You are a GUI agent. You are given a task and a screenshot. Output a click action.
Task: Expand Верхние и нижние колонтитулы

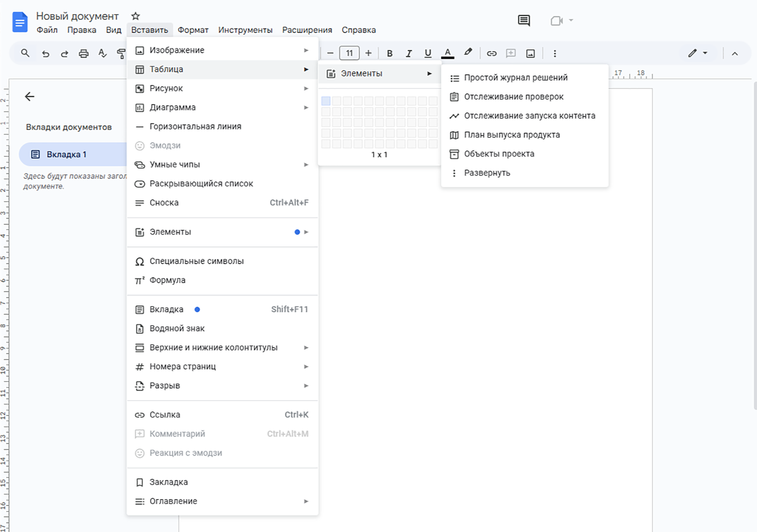(222, 348)
